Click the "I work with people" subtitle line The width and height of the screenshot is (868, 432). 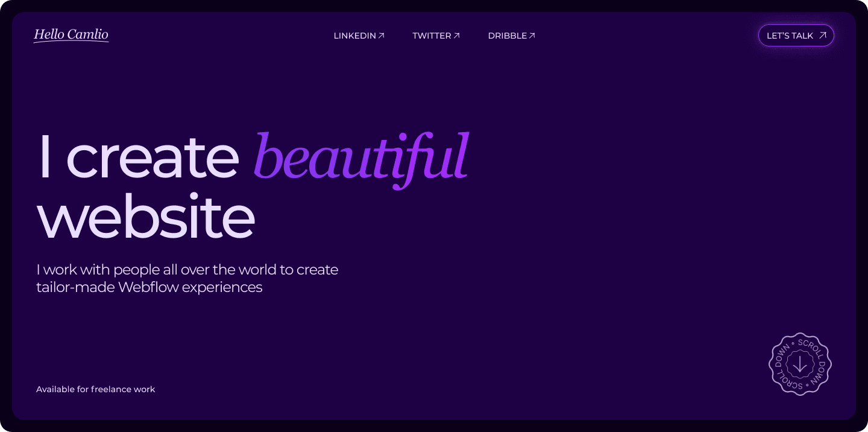pyautogui.click(x=187, y=270)
